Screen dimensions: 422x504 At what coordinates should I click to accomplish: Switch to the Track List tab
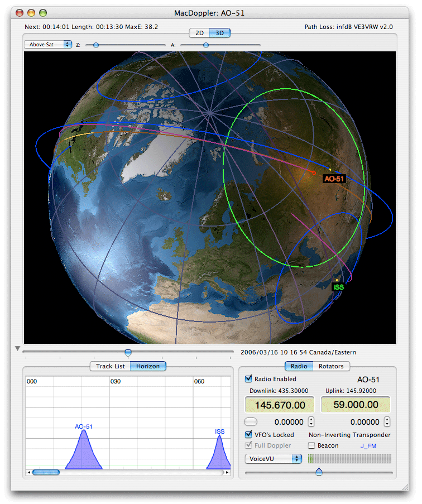(x=111, y=366)
